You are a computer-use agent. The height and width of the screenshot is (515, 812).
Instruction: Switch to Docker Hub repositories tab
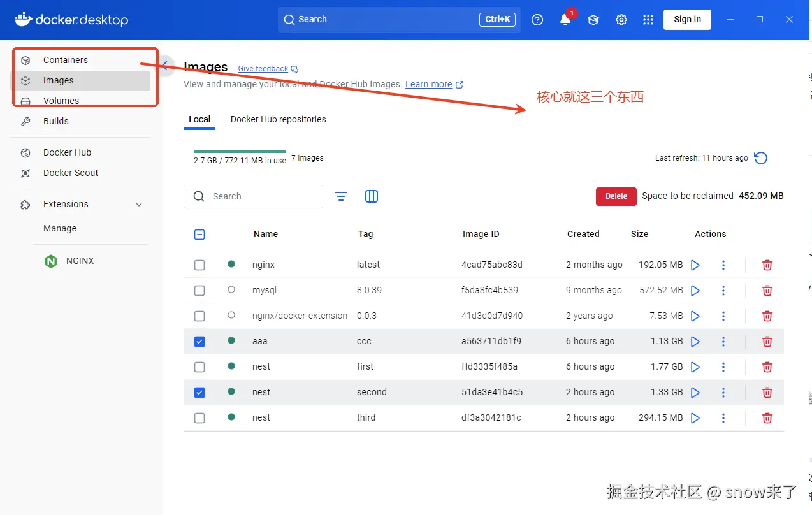(278, 119)
